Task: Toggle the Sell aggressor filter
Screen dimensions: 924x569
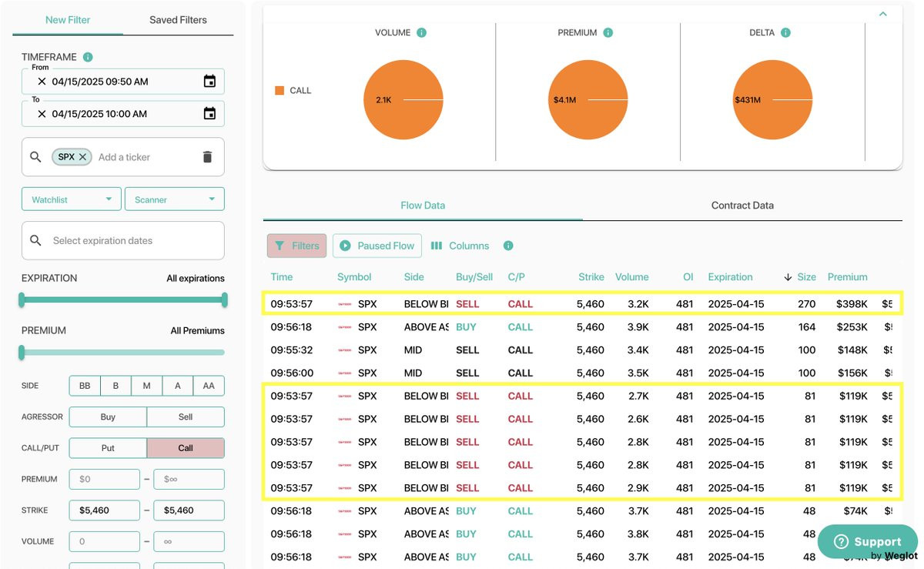Action: pyautogui.click(x=186, y=417)
